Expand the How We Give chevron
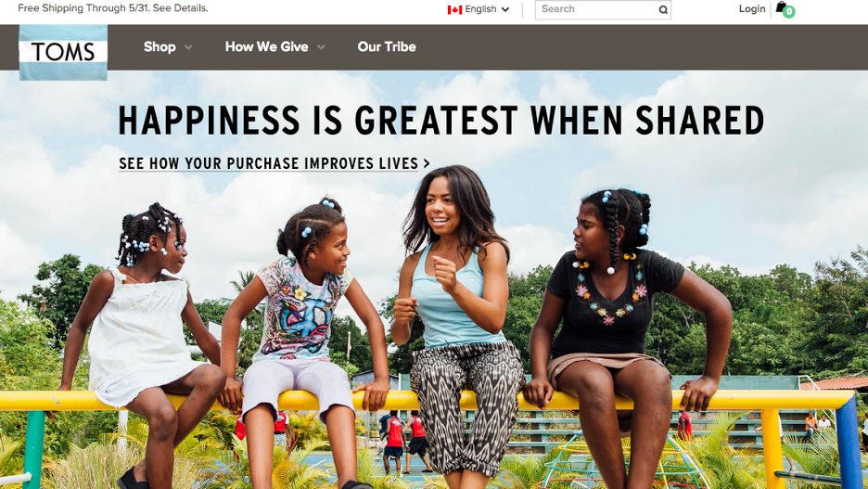 point(321,47)
